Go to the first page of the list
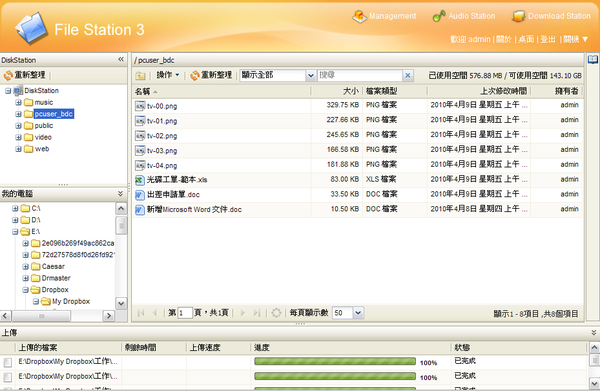The height and width of the screenshot is (391, 600). [141, 313]
